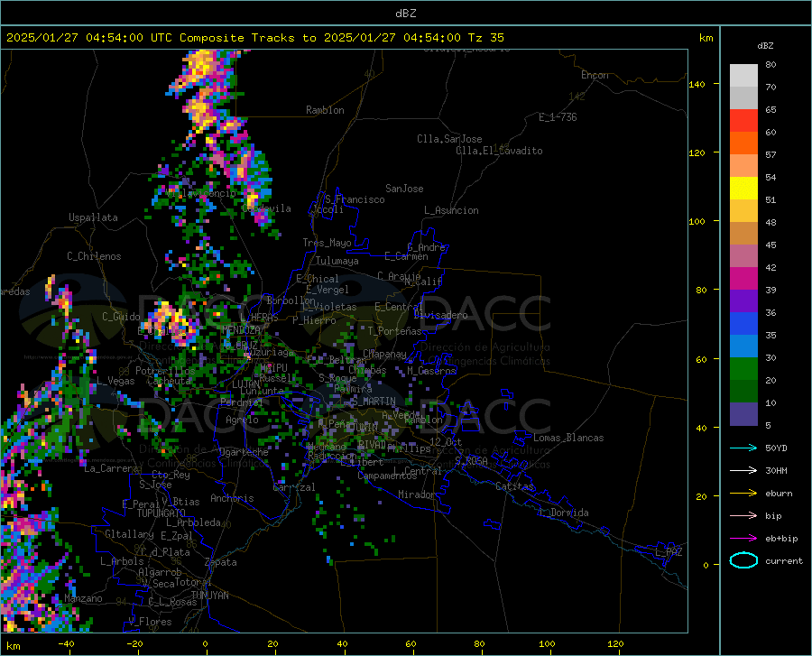Click the 'eb+bip' legend label

point(781,539)
